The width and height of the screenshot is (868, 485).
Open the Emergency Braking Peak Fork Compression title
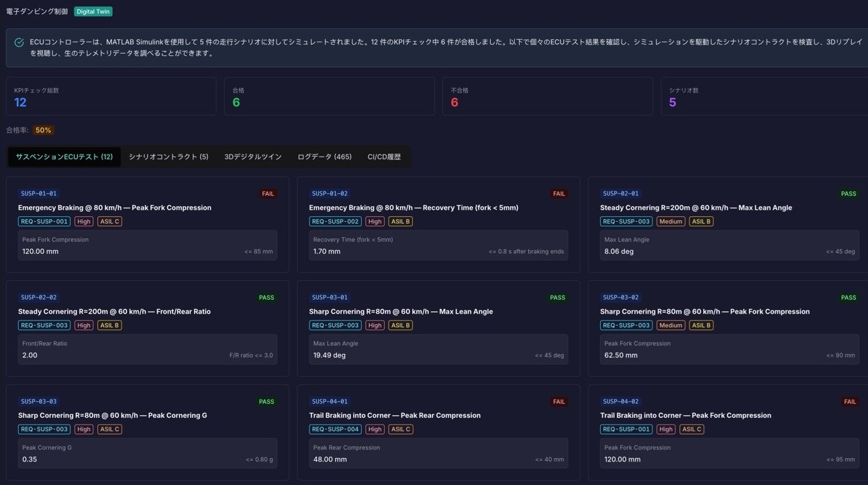tap(115, 208)
